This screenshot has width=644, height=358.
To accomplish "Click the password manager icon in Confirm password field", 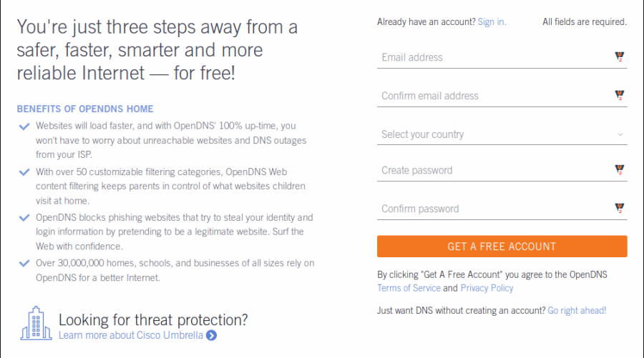I will point(620,209).
